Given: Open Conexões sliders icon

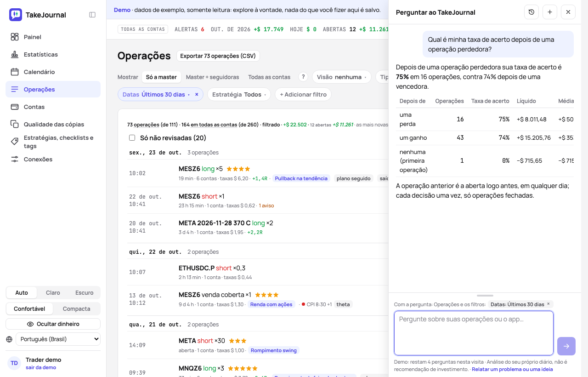Looking at the screenshot, I should (15, 159).
